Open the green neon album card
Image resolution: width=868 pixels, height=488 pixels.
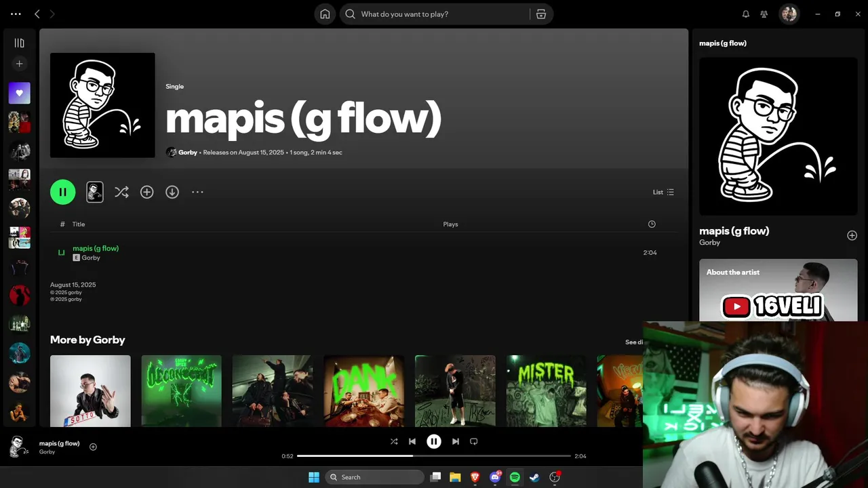pyautogui.click(x=181, y=391)
